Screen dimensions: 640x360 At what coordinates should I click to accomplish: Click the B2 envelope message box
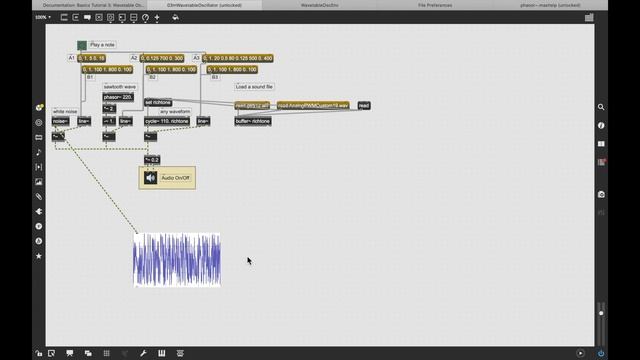171,70
